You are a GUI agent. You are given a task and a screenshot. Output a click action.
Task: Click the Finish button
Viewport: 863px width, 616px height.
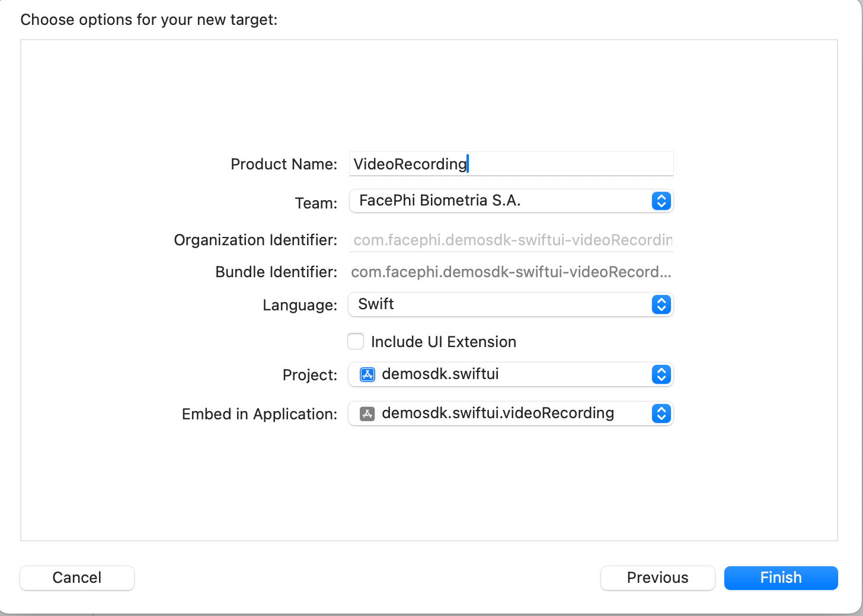(x=781, y=577)
